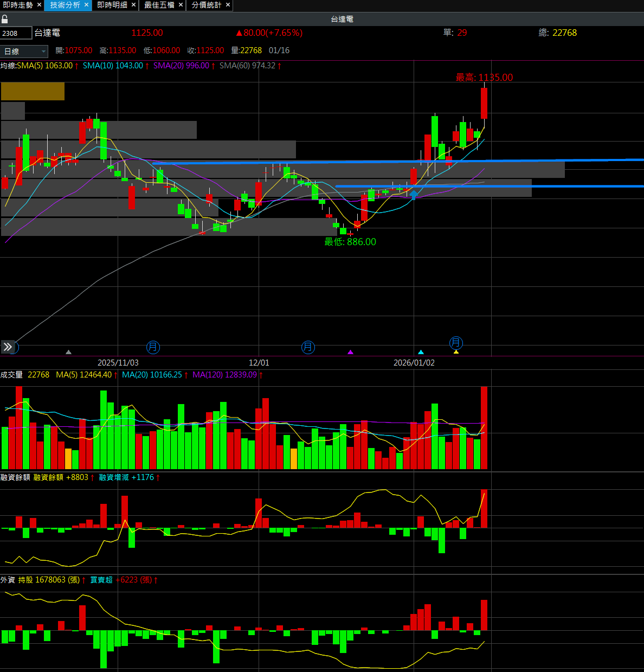Switch to the 最佳五檔 tab
644x672 pixels.
(x=159, y=5)
